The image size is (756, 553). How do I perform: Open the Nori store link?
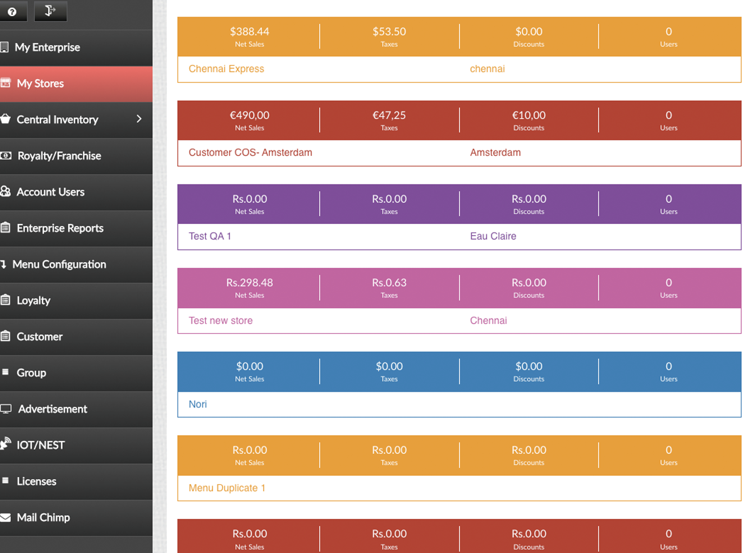click(198, 404)
